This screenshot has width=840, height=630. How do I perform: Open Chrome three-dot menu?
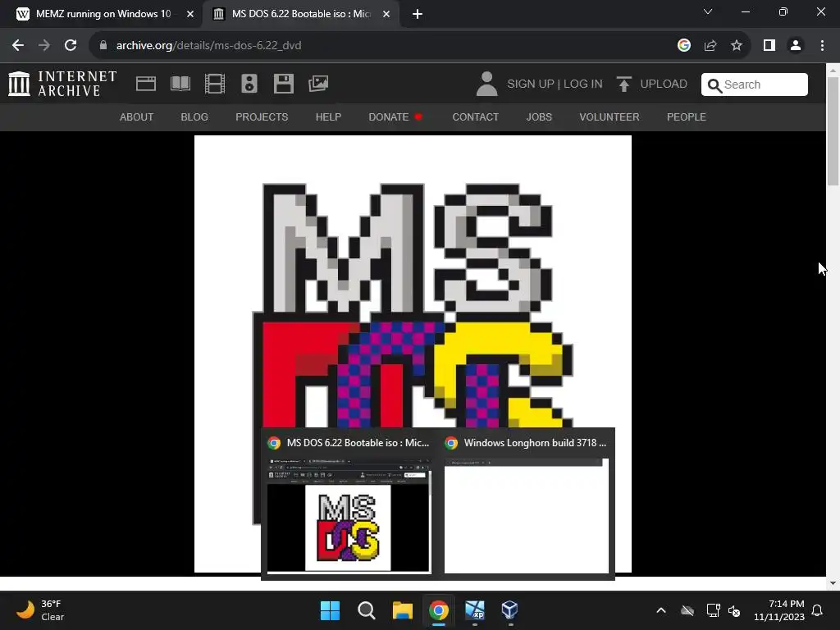click(822, 46)
